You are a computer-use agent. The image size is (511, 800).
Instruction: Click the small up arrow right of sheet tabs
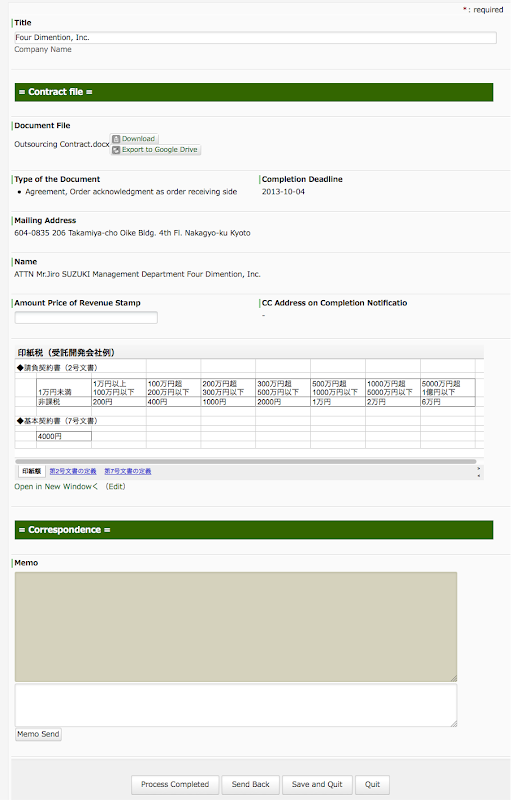478,468
